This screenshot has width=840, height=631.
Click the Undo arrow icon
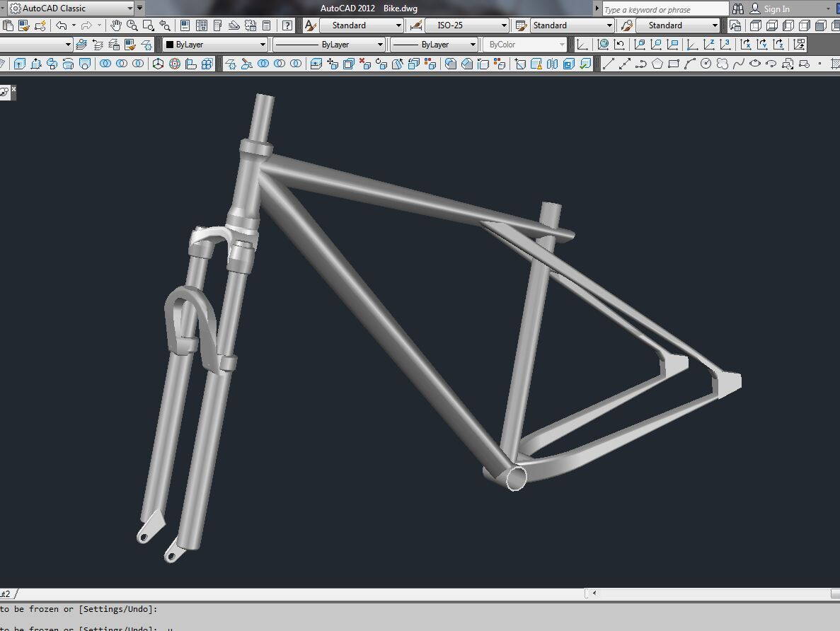(62, 25)
